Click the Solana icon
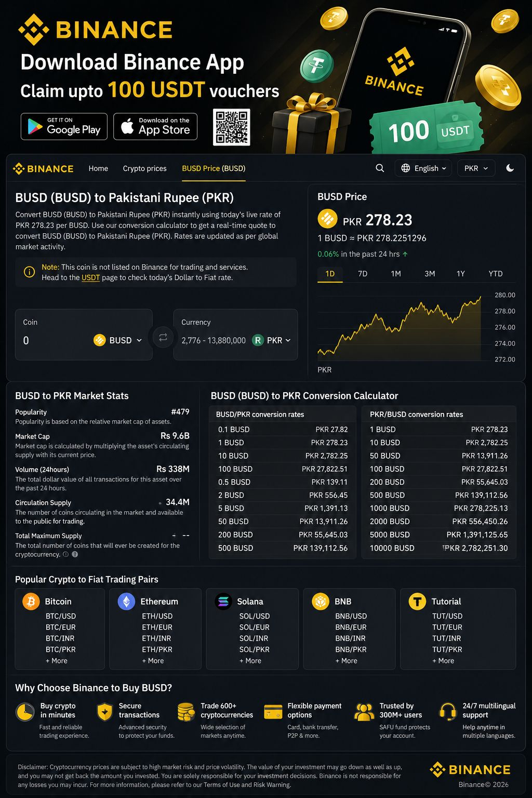Screen dimensions: 532x798 tap(223, 601)
